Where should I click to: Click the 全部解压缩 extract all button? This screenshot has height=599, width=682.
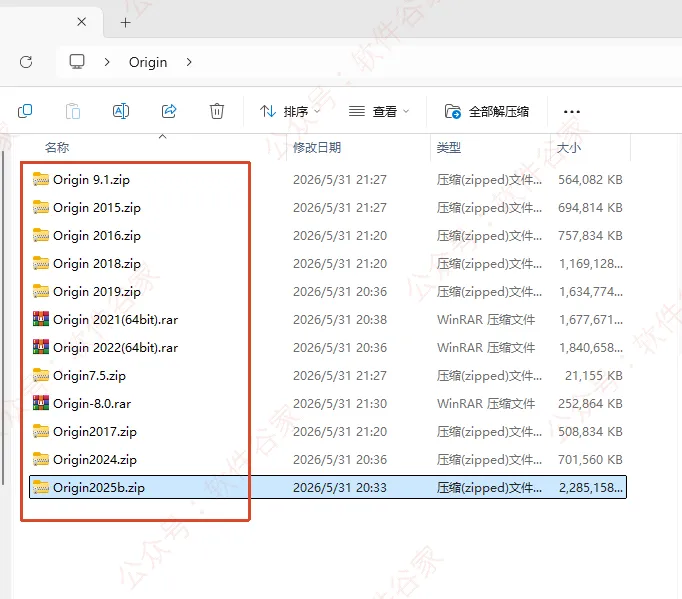tap(487, 111)
